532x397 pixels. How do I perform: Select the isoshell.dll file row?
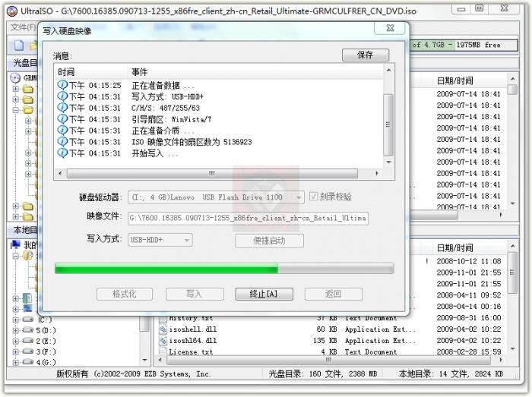(288, 329)
